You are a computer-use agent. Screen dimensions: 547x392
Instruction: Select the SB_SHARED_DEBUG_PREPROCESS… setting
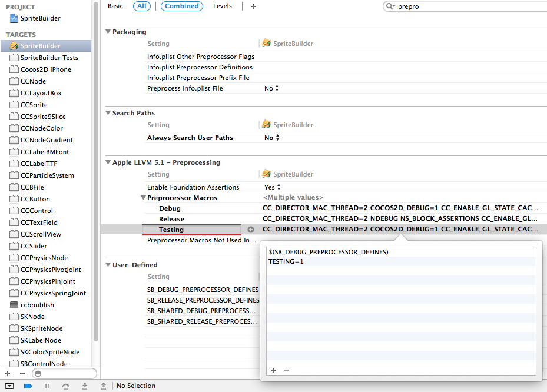201,311
